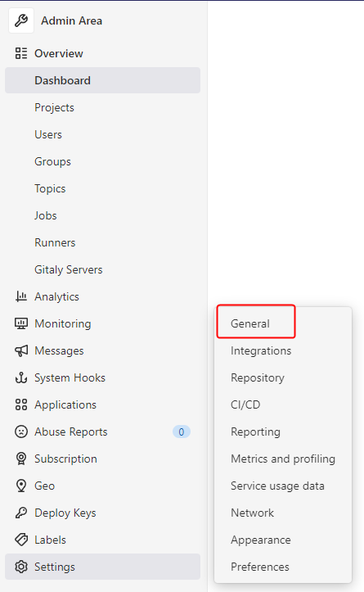The width and height of the screenshot is (364, 592).
Task: Click the Admin Area title
Action: [72, 20]
